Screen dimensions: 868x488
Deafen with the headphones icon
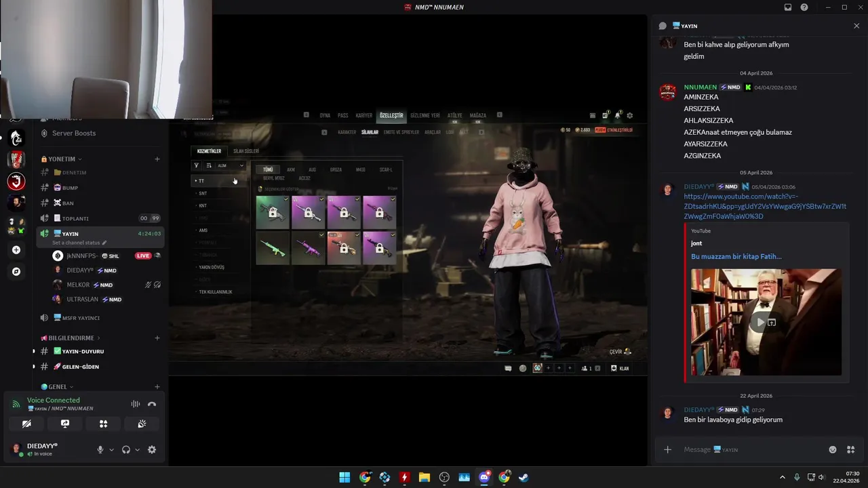coord(126,449)
